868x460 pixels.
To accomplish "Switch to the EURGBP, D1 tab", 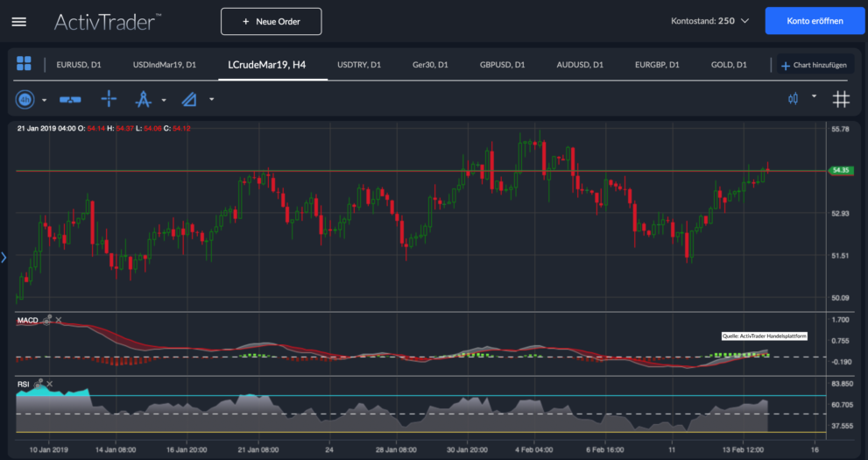I will pos(657,65).
